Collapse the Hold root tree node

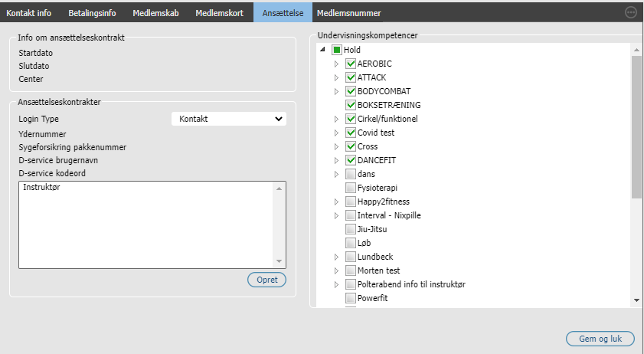pos(323,49)
